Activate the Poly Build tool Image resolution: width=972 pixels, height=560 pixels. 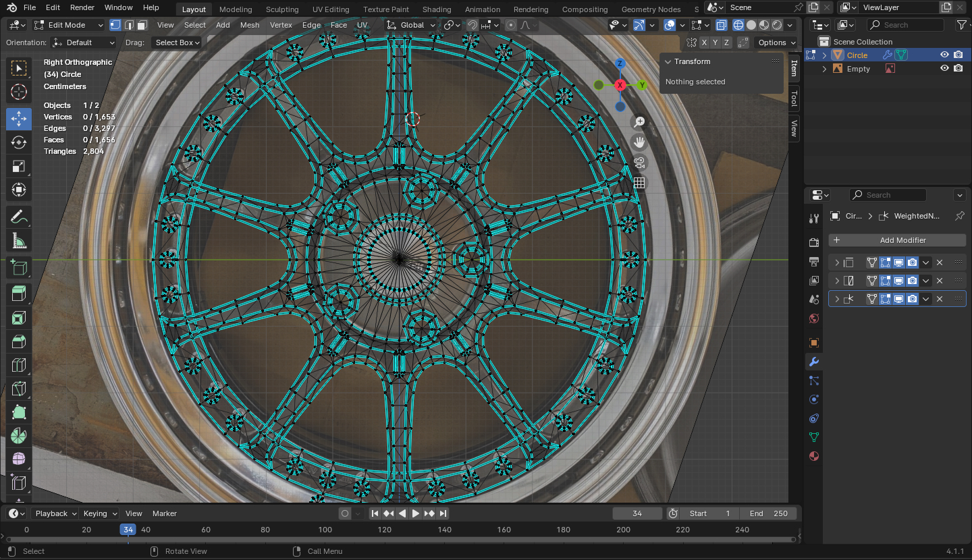point(19,413)
